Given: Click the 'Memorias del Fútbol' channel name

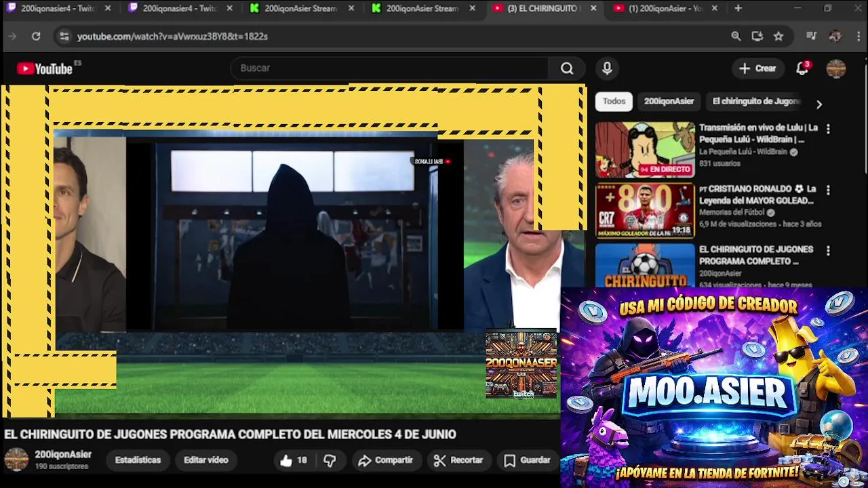Looking at the screenshot, I should [x=732, y=213].
